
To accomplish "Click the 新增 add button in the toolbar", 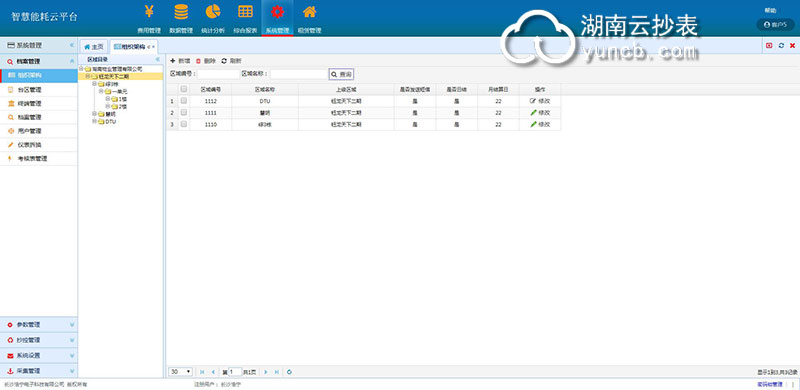I will [x=180, y=61].
